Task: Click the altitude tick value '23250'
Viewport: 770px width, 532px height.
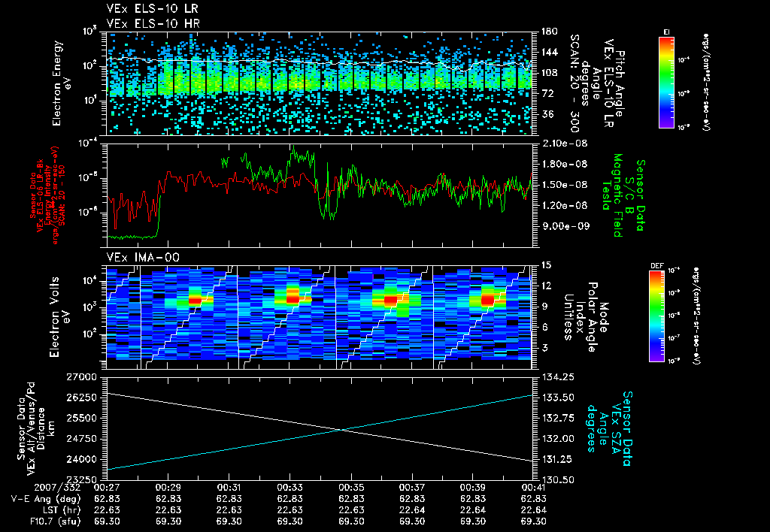Action: click(82, 479)
